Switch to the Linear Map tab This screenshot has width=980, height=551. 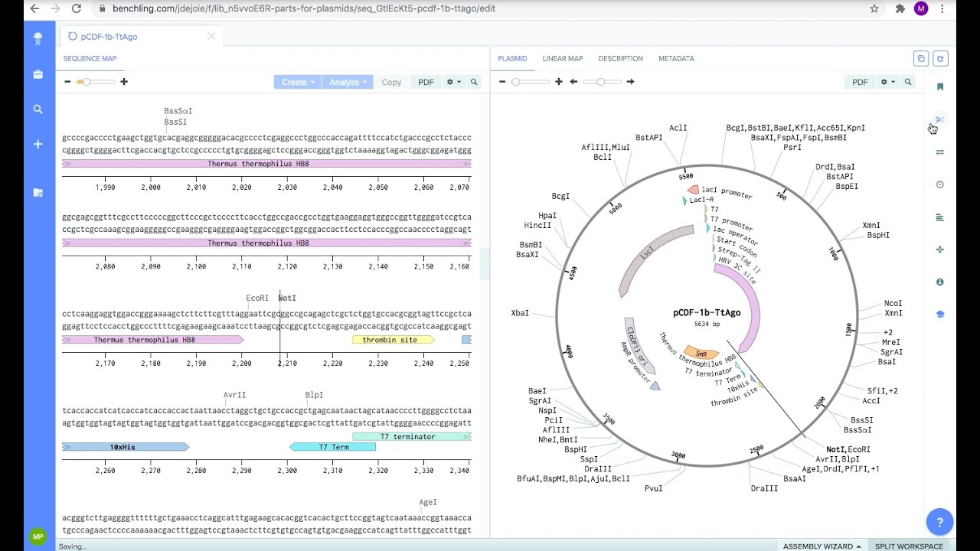[x=563, y=59]
